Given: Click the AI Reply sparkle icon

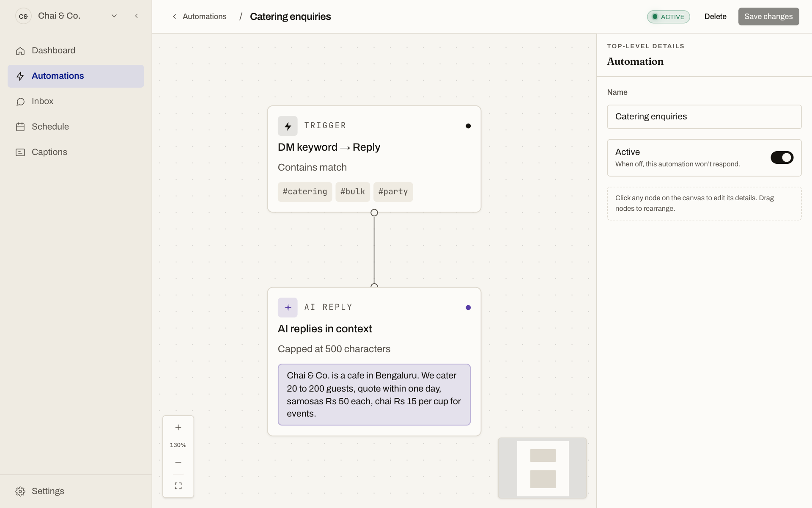Looking at the screenshot, I should coord(288,308).
